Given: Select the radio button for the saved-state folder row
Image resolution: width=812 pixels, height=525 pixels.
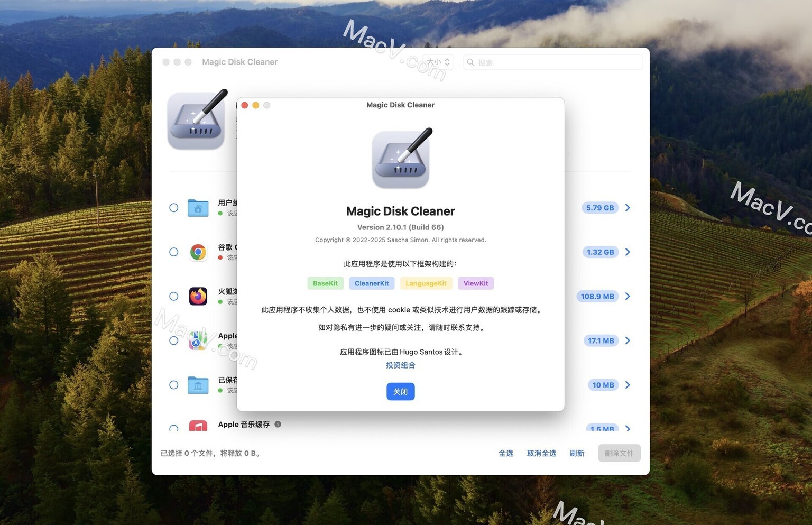Looking at the screenshot, I should coord(173,385).
